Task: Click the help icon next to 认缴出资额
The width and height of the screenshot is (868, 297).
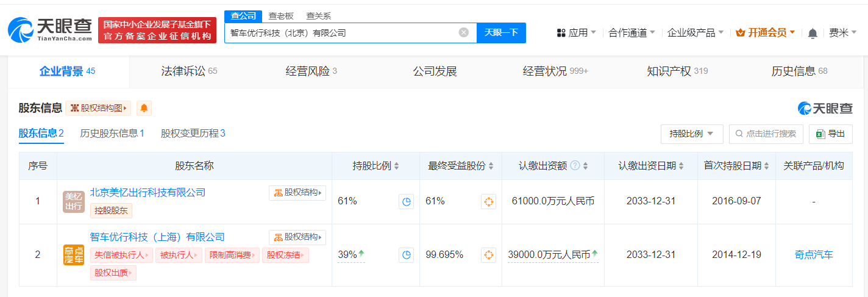Action: pyautogui.click(x=575, y=166)
